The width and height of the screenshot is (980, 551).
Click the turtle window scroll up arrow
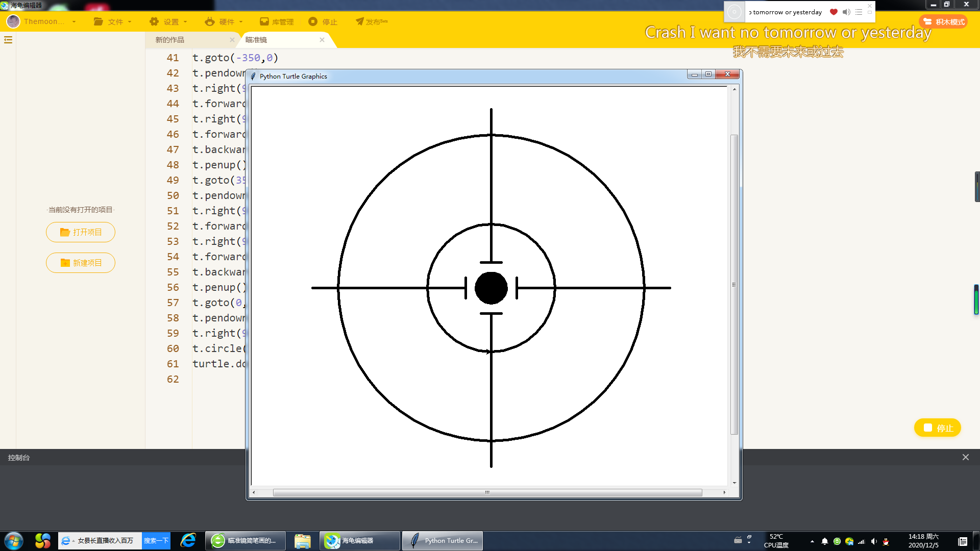pos(734,89)
